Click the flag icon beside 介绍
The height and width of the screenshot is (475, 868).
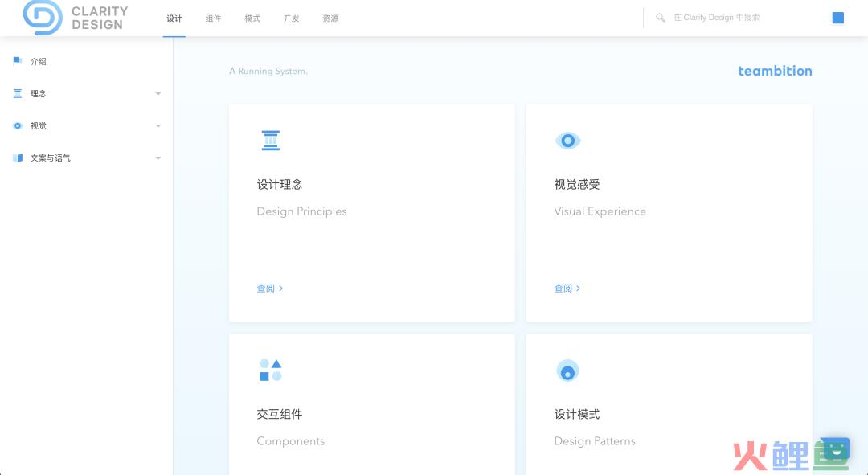coord(18,61)
